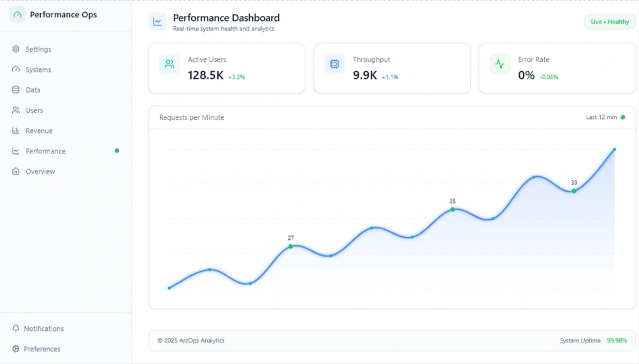
Task: Click the +3.2% active users change
Action: point(236,77)
